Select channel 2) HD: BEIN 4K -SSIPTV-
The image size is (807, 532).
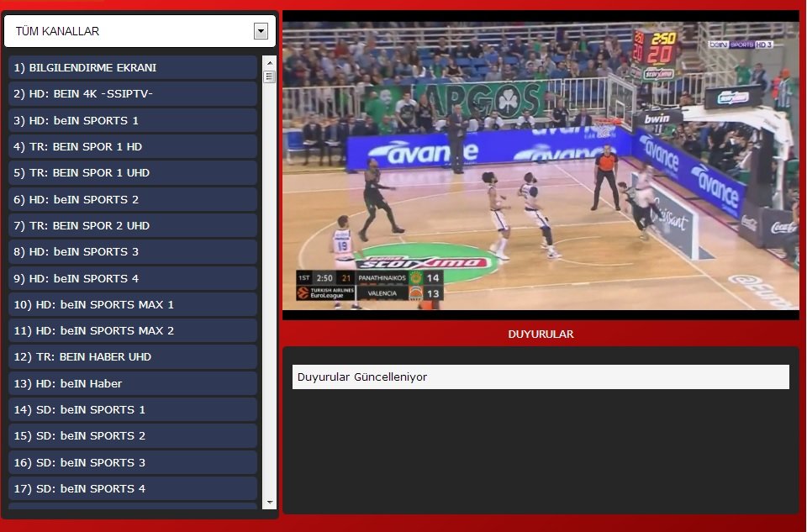click(x=133, y=93)
